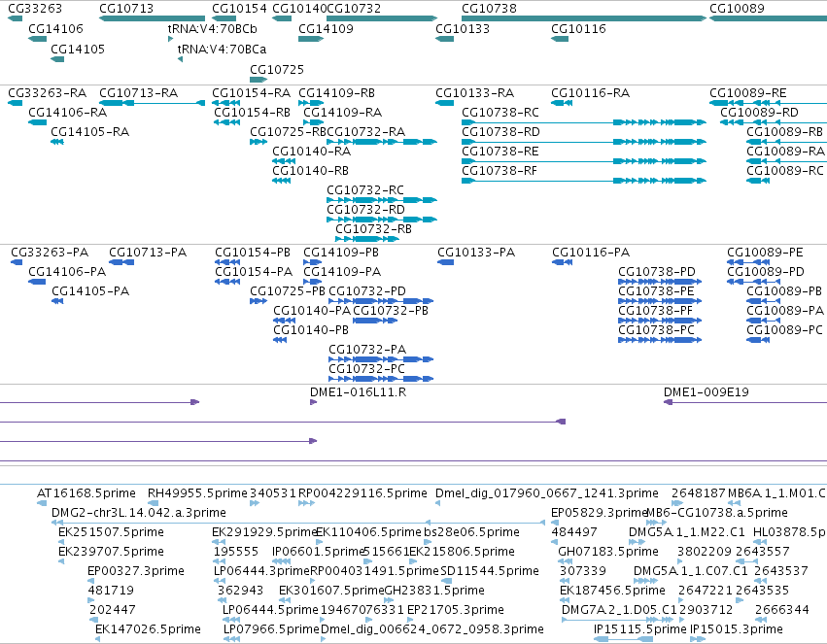Click the CG10089 gene label
This screenshot has width=827, height=644.
point(737,9)
